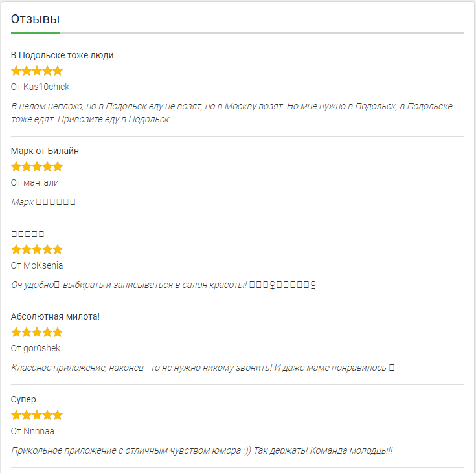Click third star in мангали's review

pyautogui.click(x=37, y=166)
